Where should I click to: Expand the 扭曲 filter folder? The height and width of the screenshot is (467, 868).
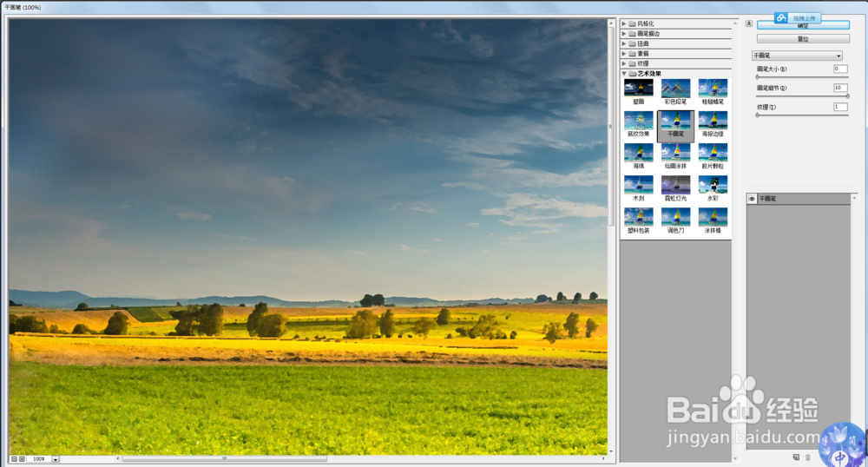point(624,43)
